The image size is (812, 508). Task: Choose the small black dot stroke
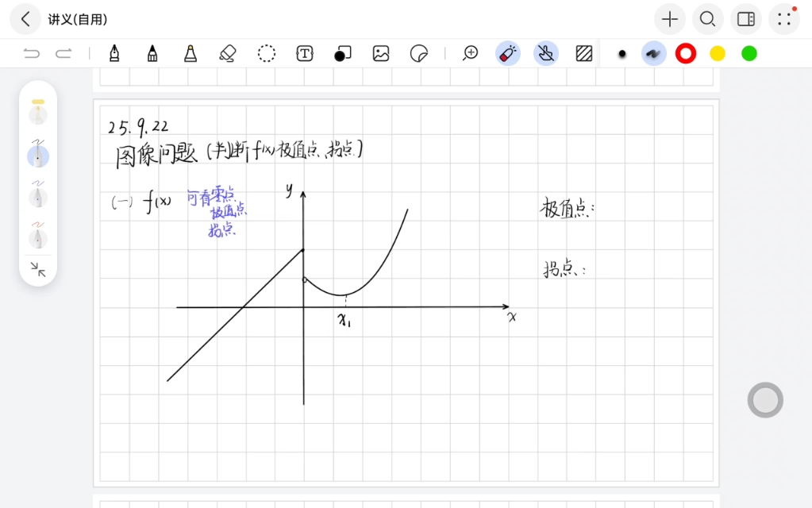pos(622,54)
